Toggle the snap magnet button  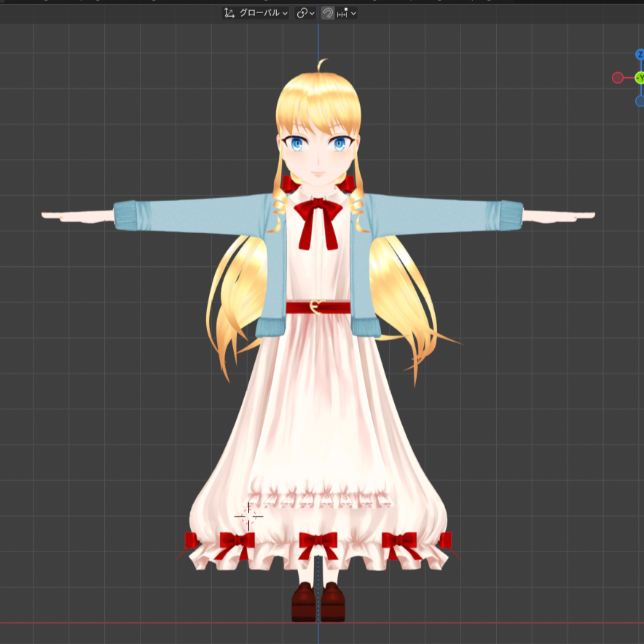[x=327, y=13]
